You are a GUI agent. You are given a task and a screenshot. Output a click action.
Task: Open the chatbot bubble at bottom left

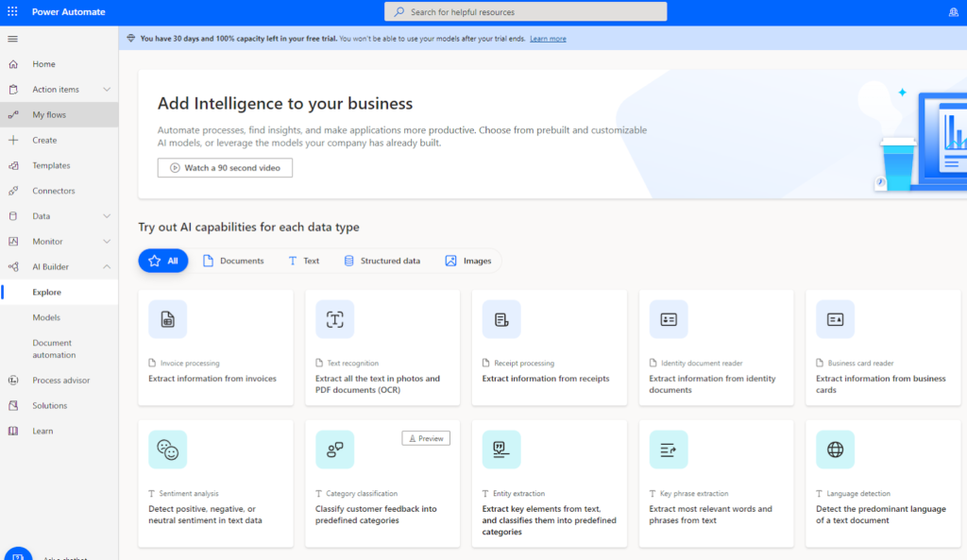[19, 553]
